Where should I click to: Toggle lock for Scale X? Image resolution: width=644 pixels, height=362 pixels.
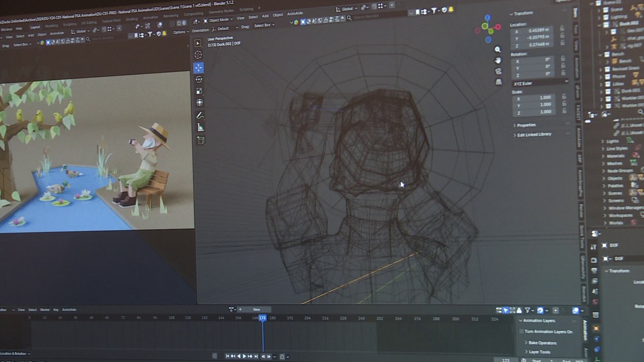point(564,97)
